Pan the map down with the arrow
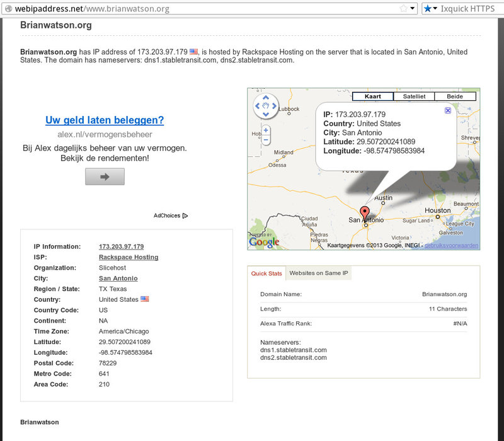 click(x=266, y=115)
